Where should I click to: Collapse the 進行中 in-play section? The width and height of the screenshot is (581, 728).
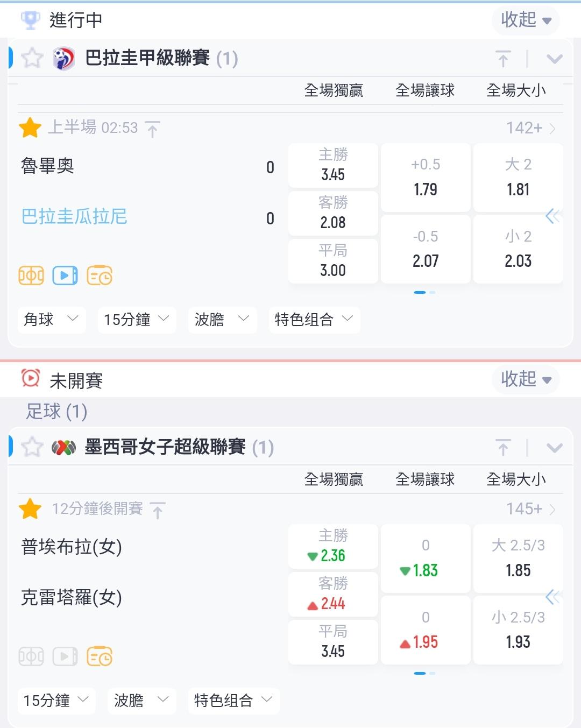[526, 20]
